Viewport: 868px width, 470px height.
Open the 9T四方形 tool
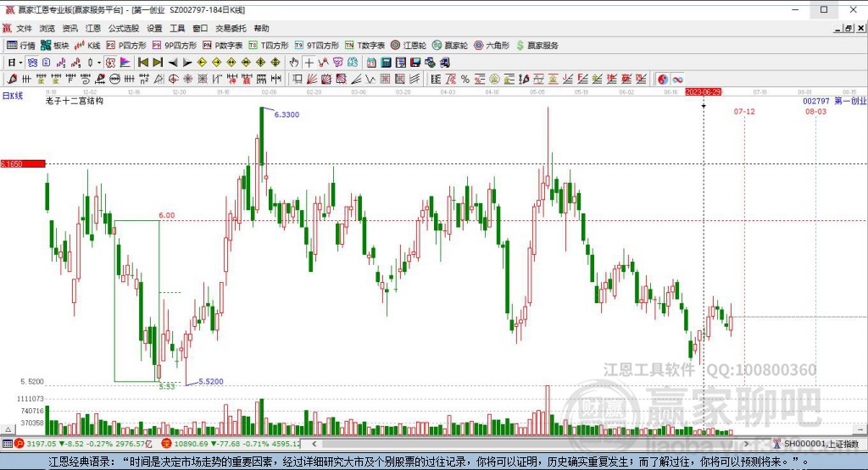tap(315, 46)
